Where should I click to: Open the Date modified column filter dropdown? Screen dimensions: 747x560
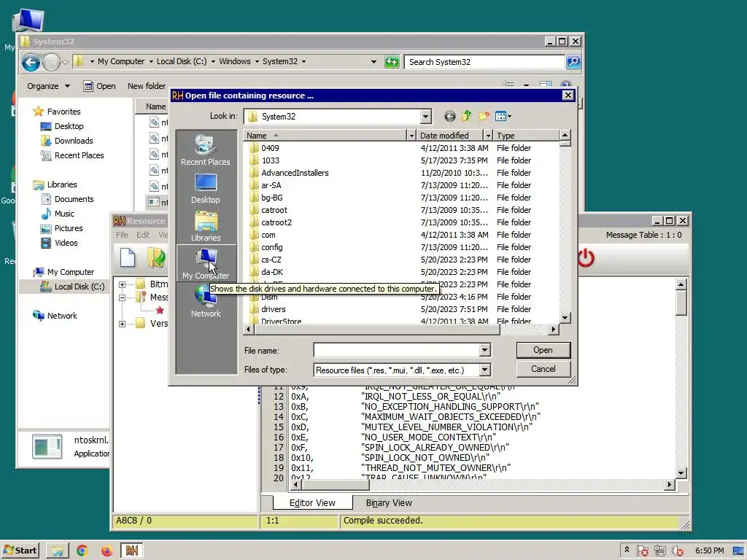click(488, 136)
